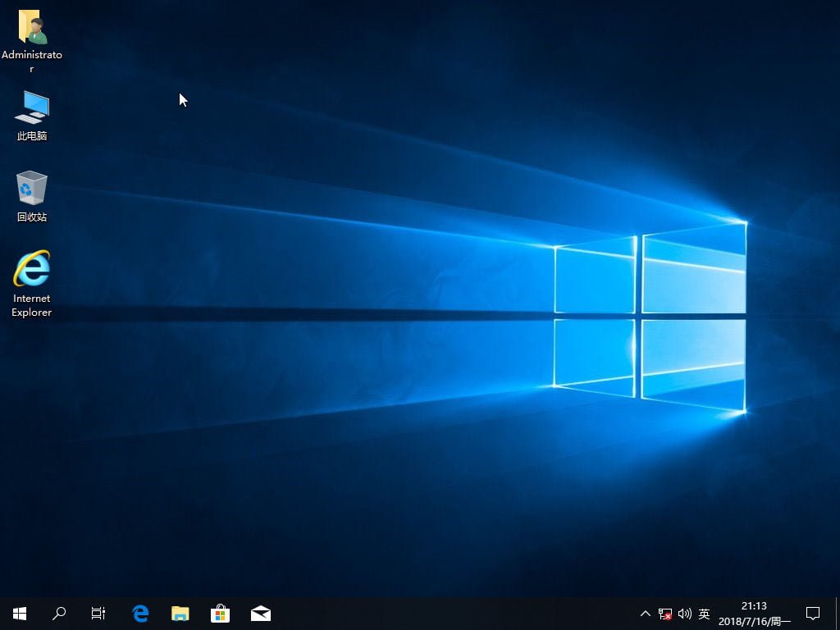
Task: Launch Microsoft Edge from the taskbar
Action: pyautogui.click(x=140, y=614)
